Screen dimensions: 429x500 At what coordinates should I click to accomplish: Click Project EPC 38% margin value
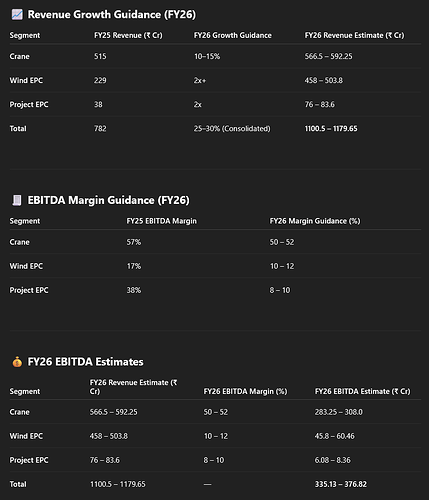tap(134, 290)
